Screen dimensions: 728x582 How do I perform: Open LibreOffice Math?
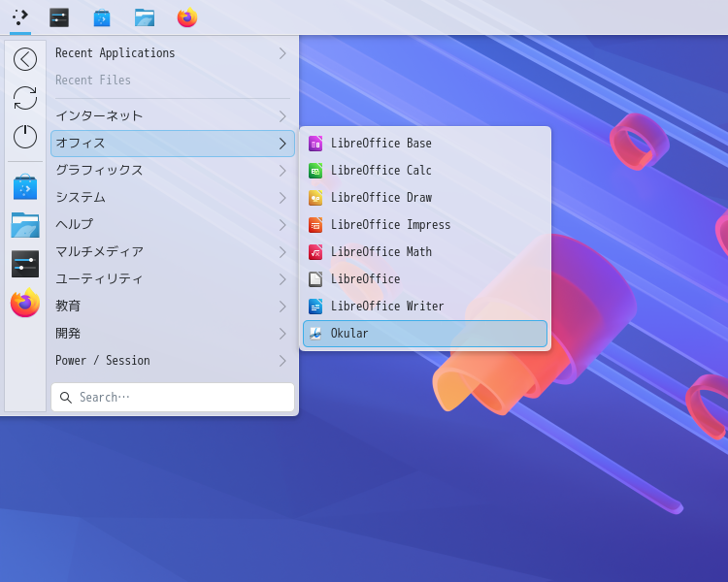pyautogui.click(x=381, y=252)
